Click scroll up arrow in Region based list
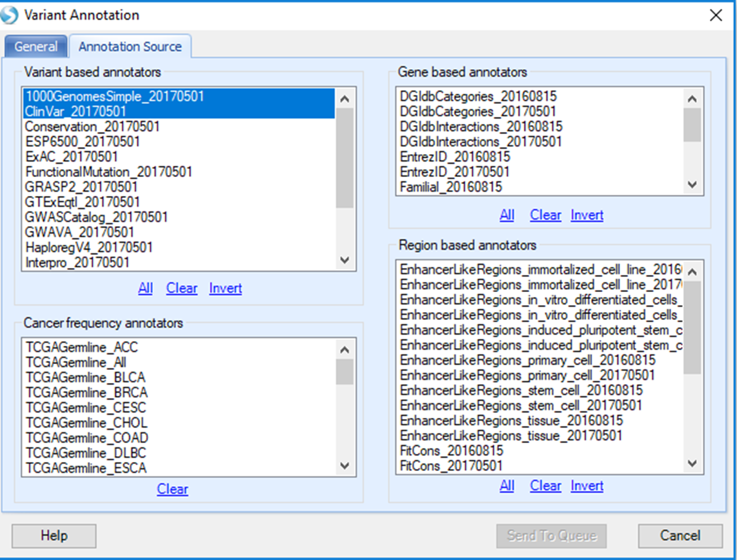 [693, 271]
